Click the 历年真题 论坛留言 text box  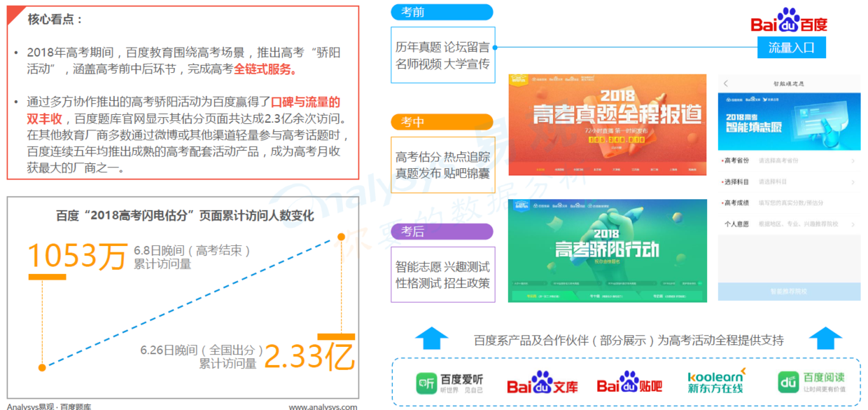pyautogui.click(x=442, y=55)
